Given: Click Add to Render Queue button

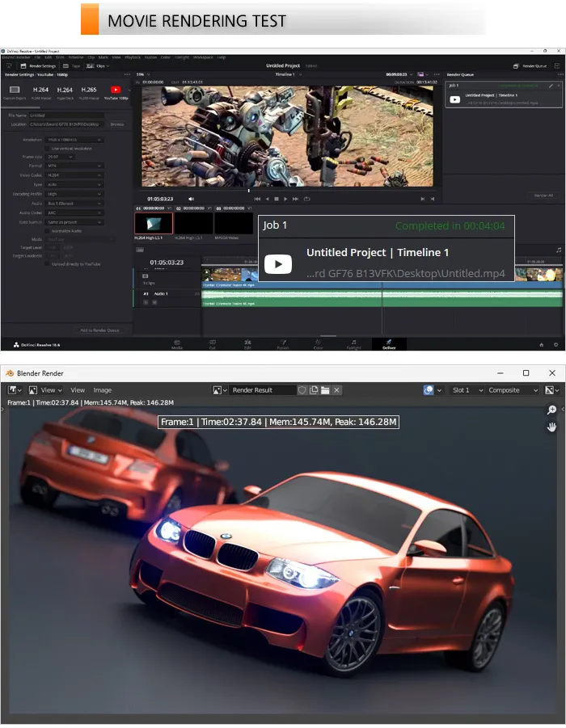Looking at the screenshot, I should (100, 330).
